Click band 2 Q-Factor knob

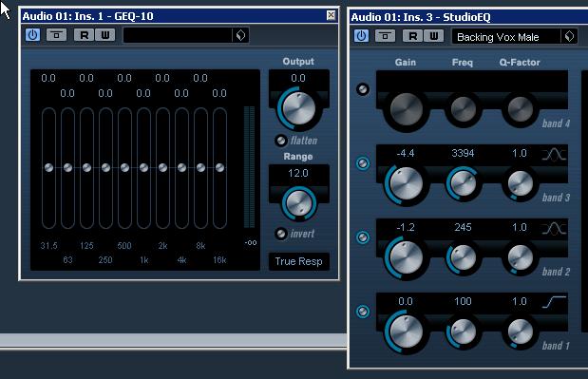521,257
